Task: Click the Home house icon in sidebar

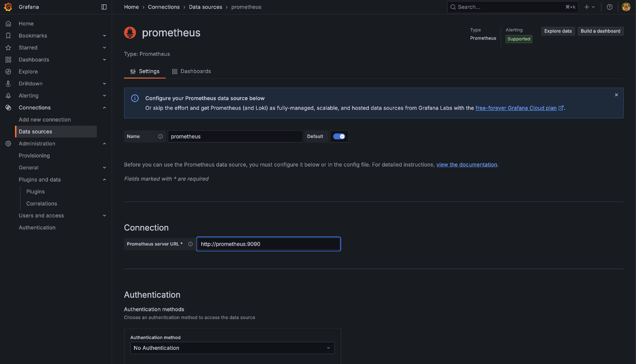Action: pos(8,24)
